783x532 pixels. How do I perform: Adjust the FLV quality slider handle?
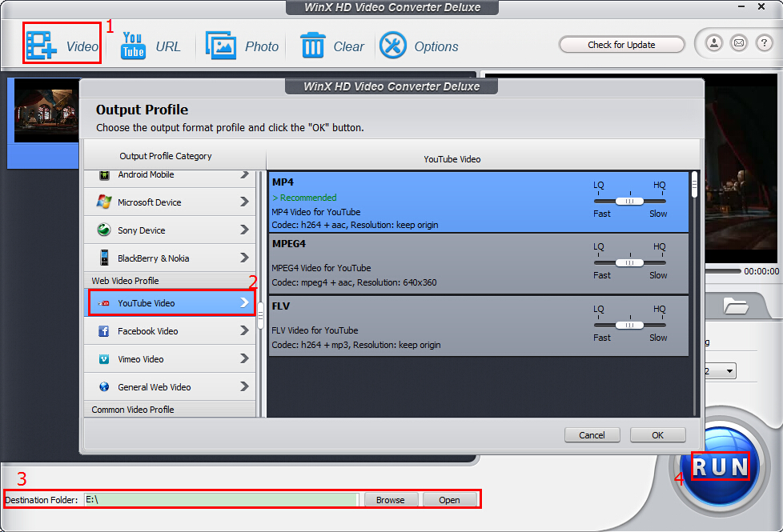point(630,326)
